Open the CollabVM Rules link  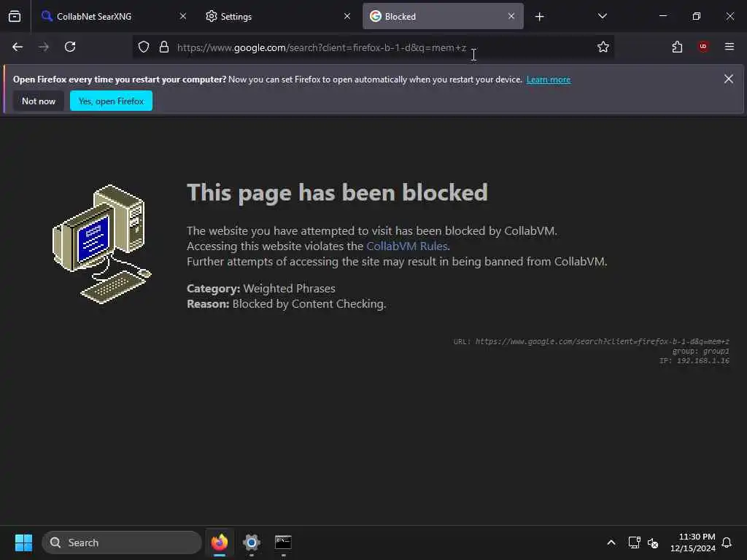pos(406,246)
